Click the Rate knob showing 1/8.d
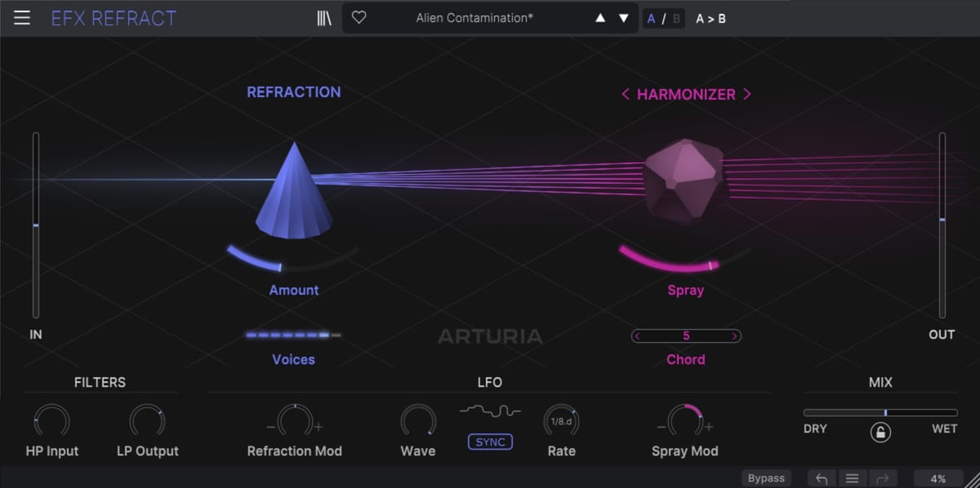Screen dimensions: 980x488 (x=562, y=421)
